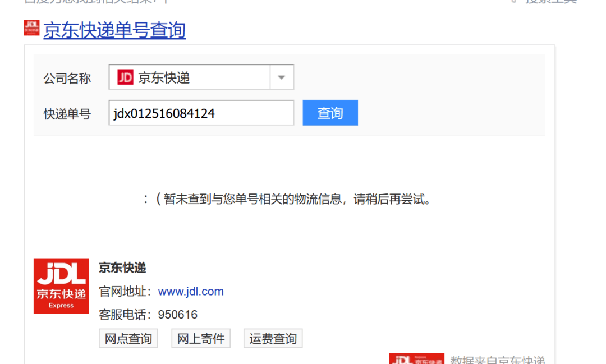The image size is (606, 364).
Task: Click the JDL 京东快递 Express logo thumbnail
Action: 61,286
